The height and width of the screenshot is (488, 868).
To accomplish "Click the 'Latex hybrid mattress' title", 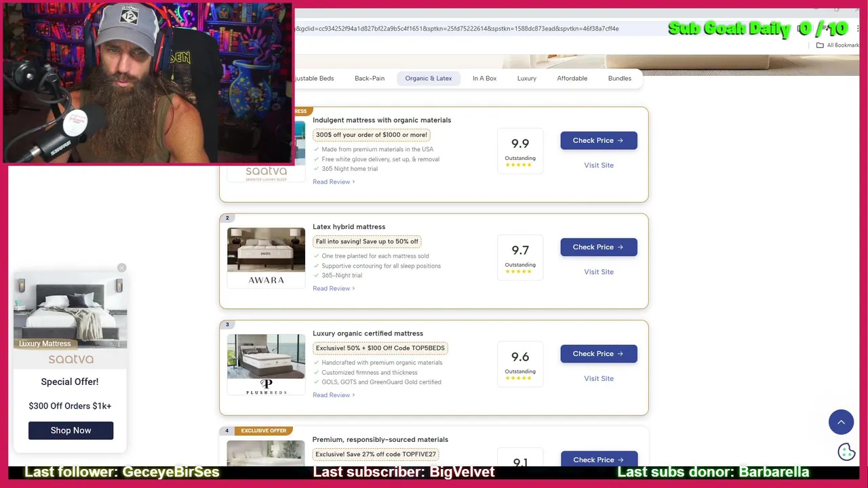I will tap(349, 226).
